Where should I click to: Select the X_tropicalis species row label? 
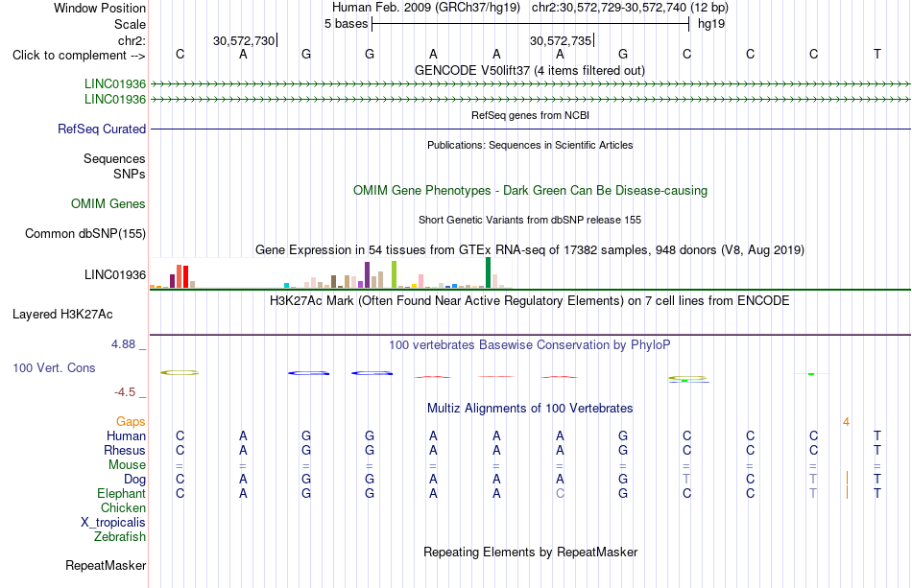tap(113, 523)
